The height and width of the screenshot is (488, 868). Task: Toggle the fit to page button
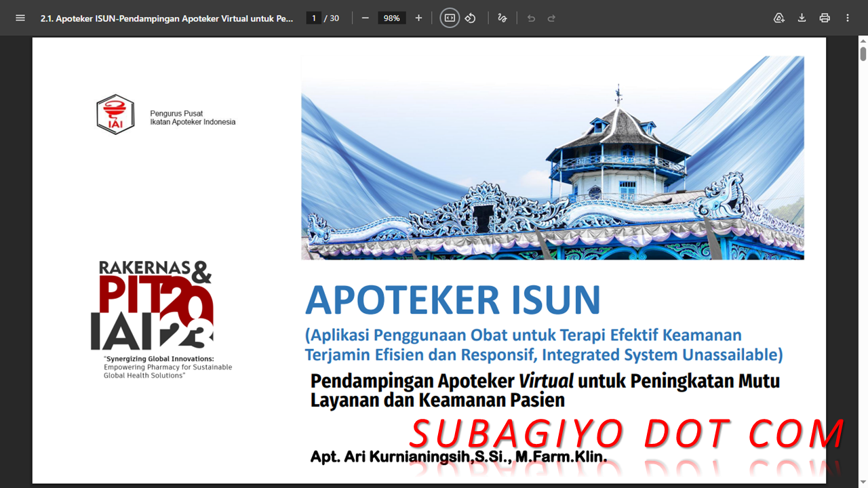click(450, 18)
